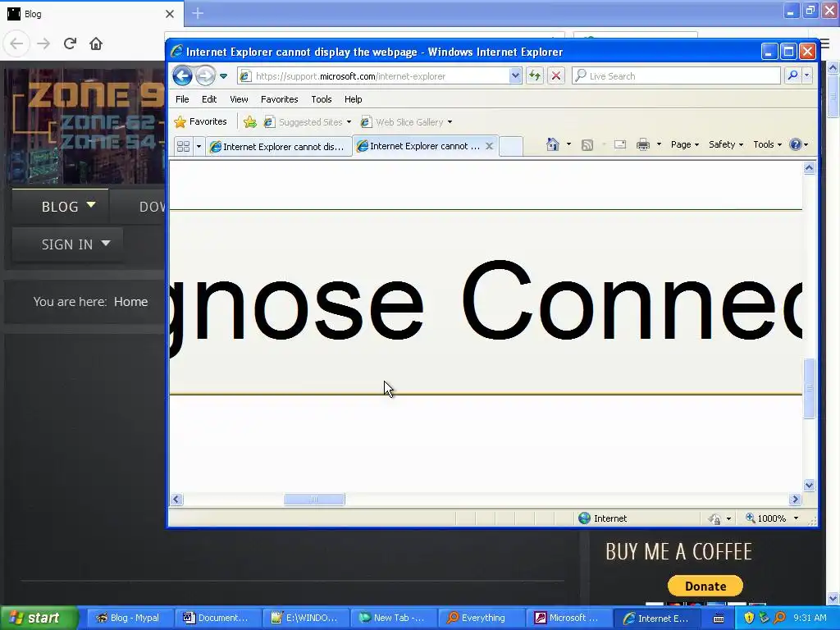Click the Internet security zone indicator
Image resolution: width=840 pixels, height=630 pixels.
[x=603, y=518]
